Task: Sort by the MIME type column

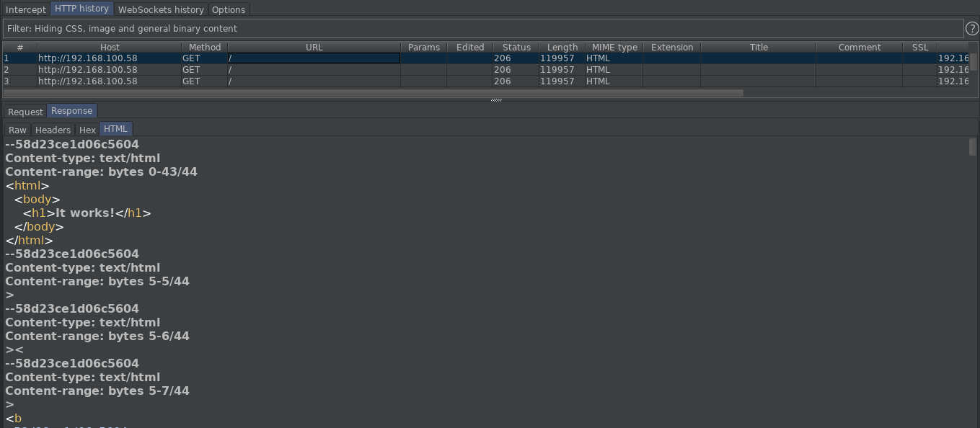Action: tap(614, 47)
